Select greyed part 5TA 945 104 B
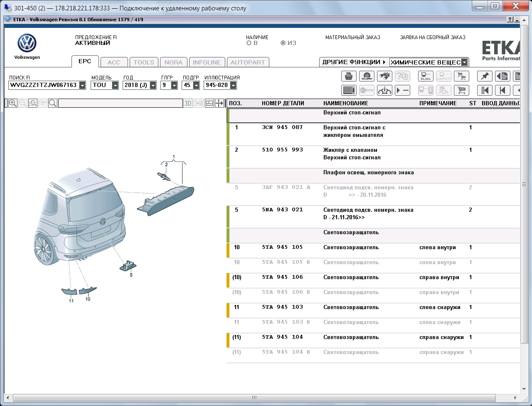The width and height of the screenshot is (532, 406). click(286, 352)
